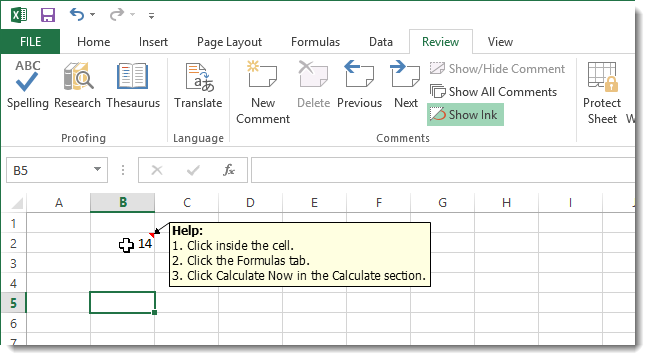The width and height of the screenshot is (650, 360).
Task: Undo the last action
Action: (x=77, y=15)
